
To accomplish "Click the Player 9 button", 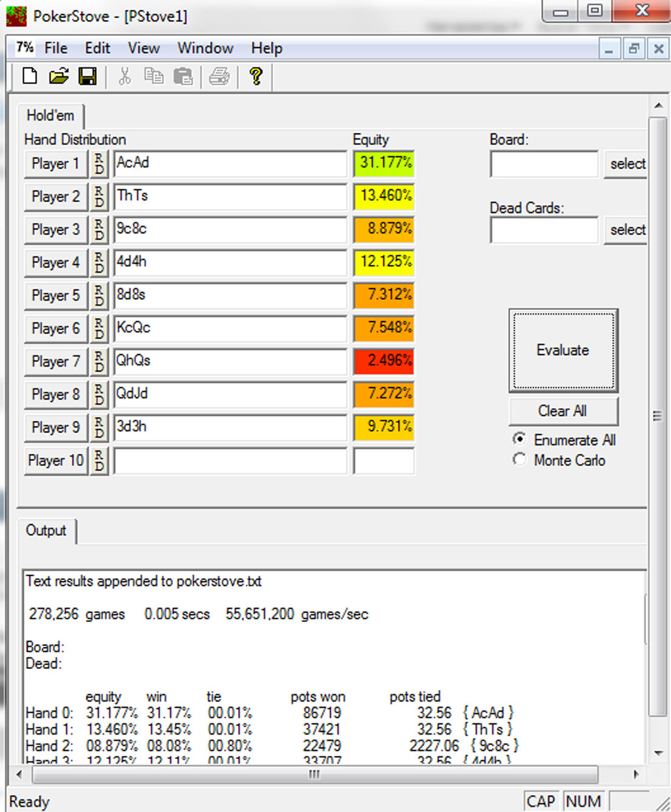I will (x=56, y=427).
